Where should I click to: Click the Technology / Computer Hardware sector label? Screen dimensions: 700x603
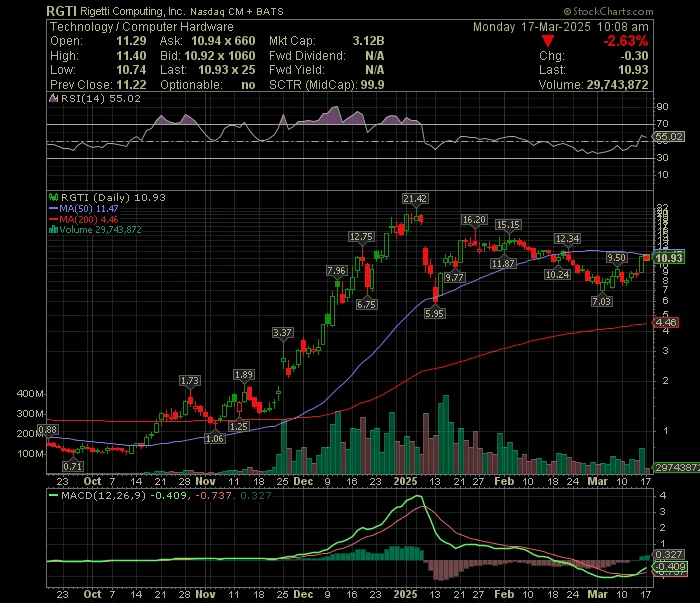142,27
